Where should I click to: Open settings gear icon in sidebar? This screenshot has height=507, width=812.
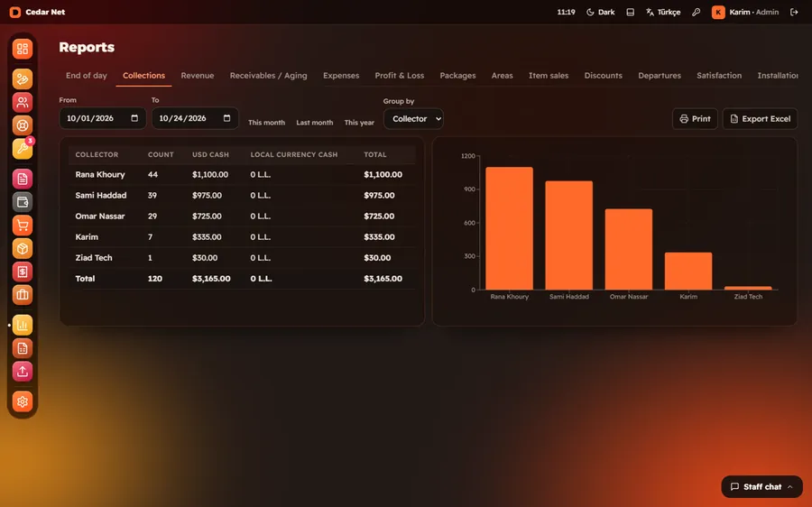coord(23,401)
